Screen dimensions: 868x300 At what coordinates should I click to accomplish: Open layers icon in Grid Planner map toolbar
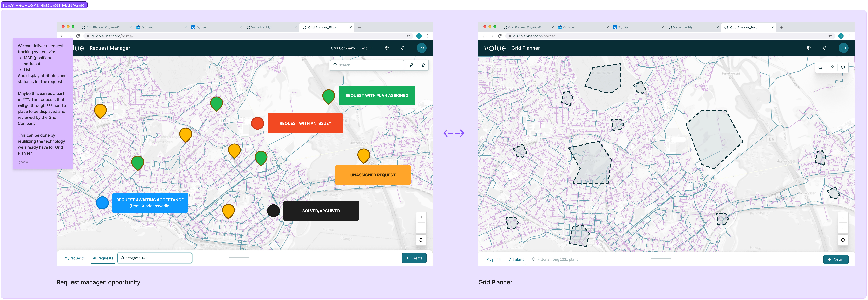843,67
